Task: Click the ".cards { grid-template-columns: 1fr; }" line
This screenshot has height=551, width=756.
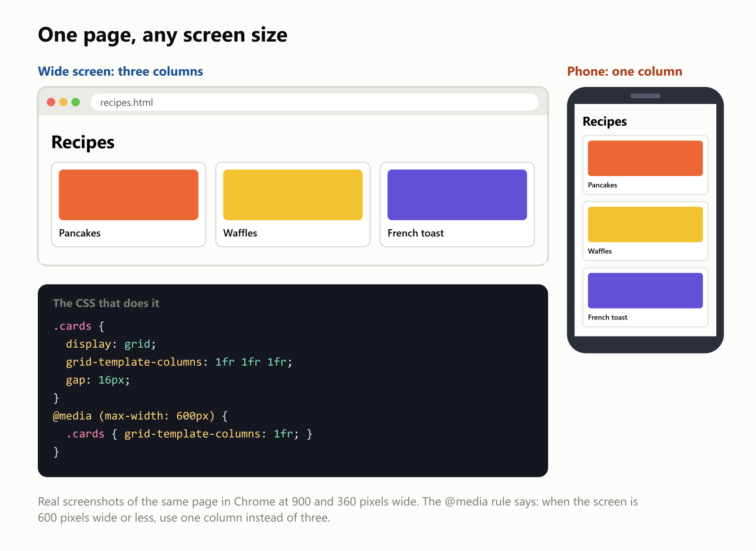Action: (189, 434)
